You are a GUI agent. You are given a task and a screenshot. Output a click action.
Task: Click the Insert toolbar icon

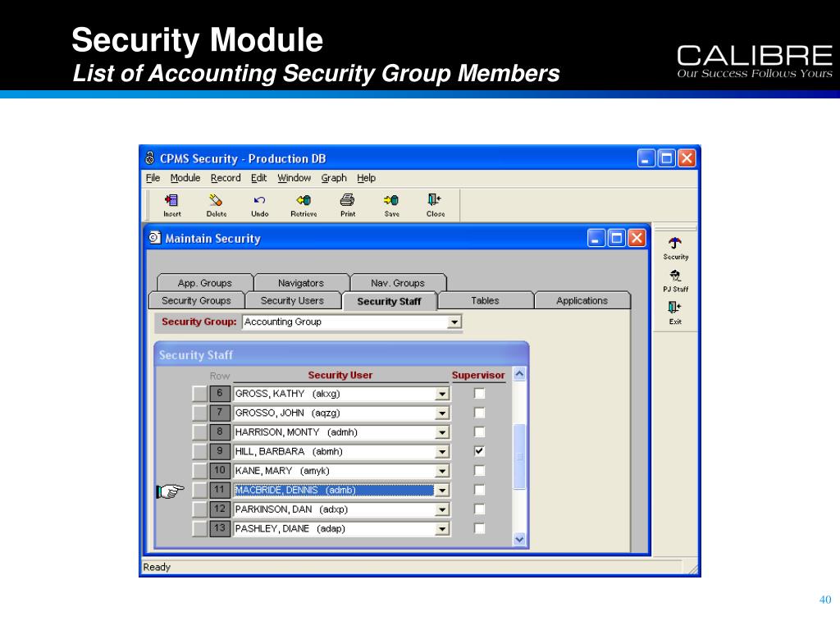pos(172,205)
